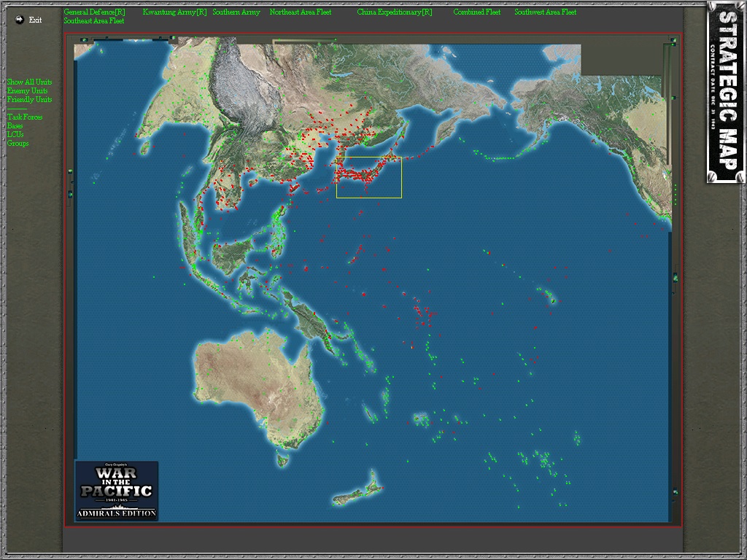Select the Kwantung Army[R] command
747x560 pixels.
tap(174, 12)
